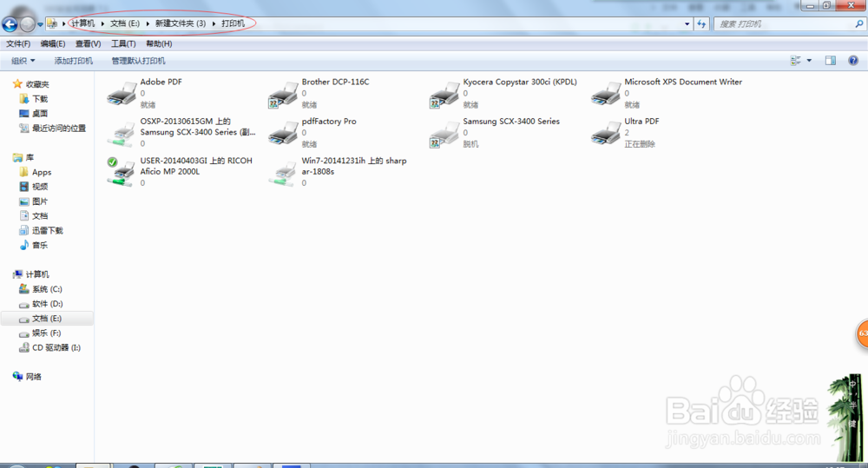The image size is (868, 468).
Task: Select the Ultra PDF printer icon
Action: (606, 133)
